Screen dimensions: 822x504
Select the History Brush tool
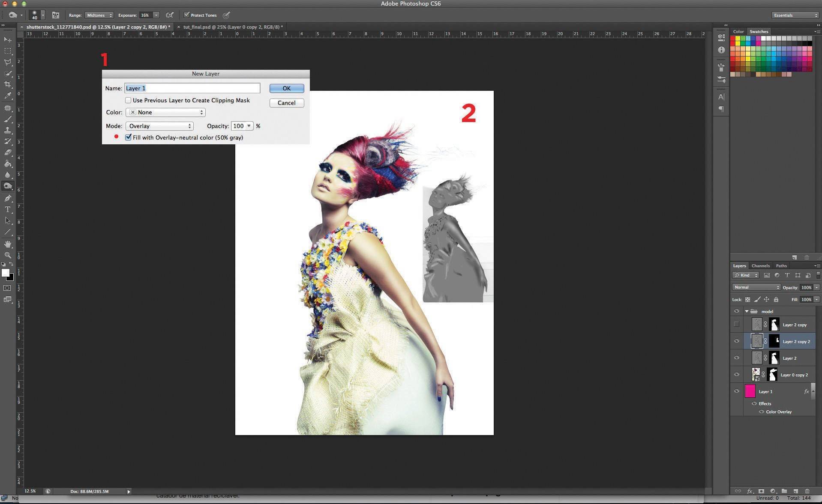(x=8, y=141)
